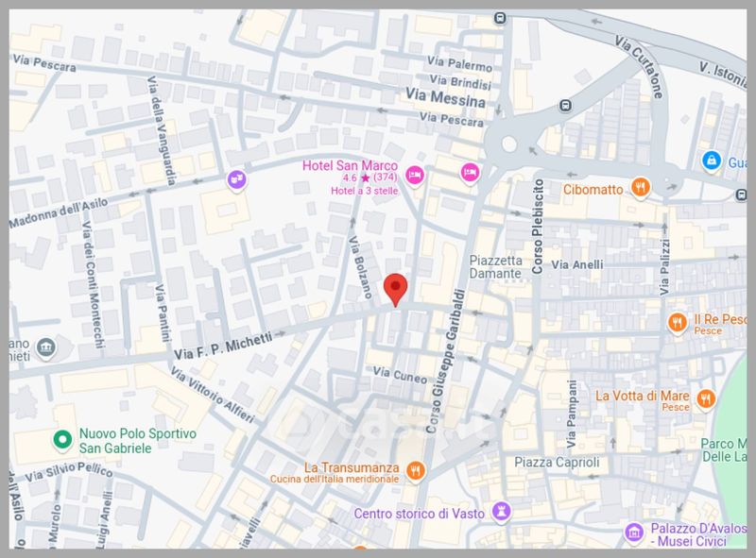
Task: Open the Cibomatto restaurant marker icon
Action: coord(640,188)
